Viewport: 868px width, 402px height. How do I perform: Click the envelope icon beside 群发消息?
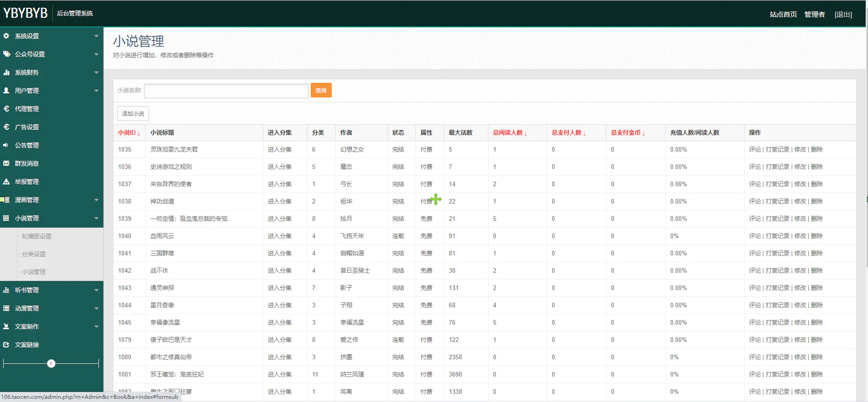6,163
